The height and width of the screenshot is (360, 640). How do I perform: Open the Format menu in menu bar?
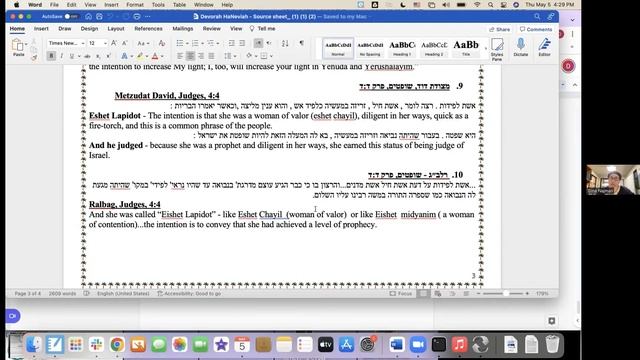[x=135, y=5]
